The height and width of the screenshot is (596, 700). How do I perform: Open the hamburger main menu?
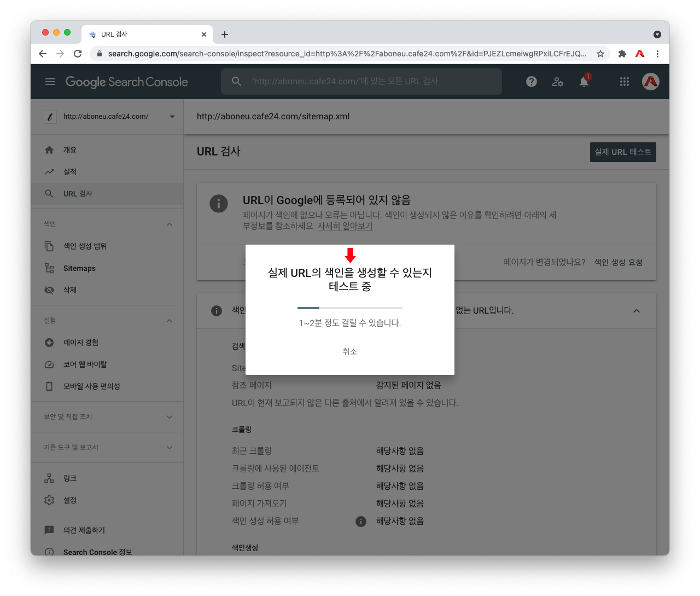click(50, 82)
